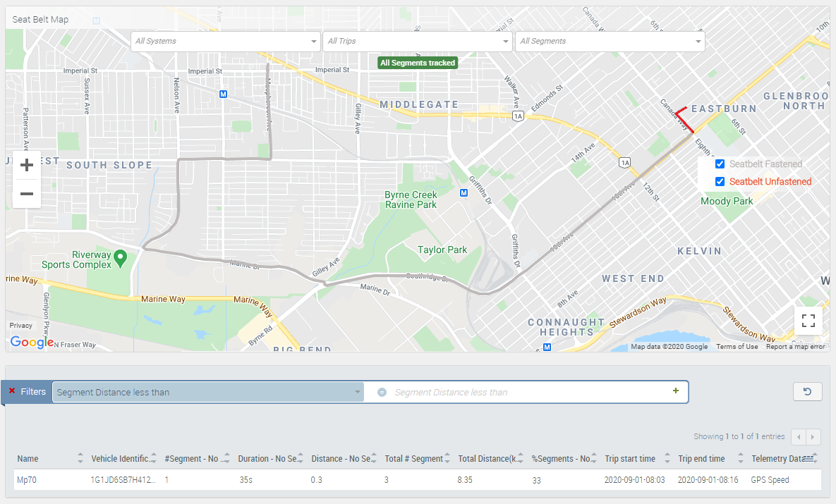
Task: Zoom in on the map with plus button
Action: [27, 166]
